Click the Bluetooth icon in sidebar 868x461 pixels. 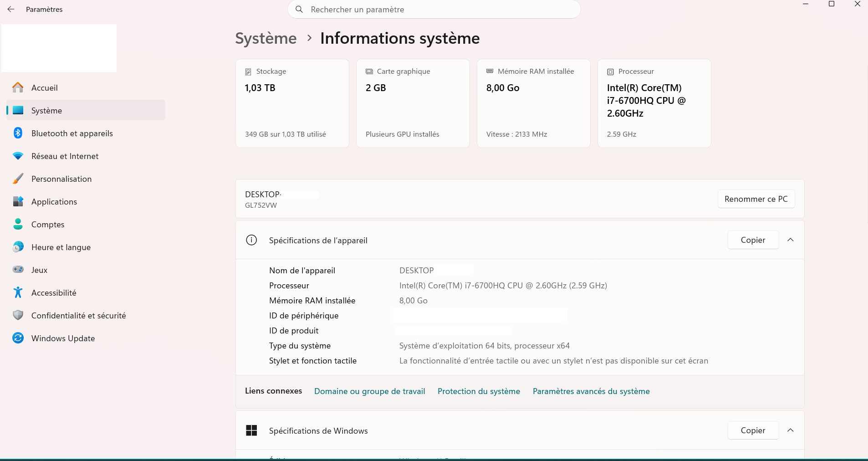click(x=18, y=133)
